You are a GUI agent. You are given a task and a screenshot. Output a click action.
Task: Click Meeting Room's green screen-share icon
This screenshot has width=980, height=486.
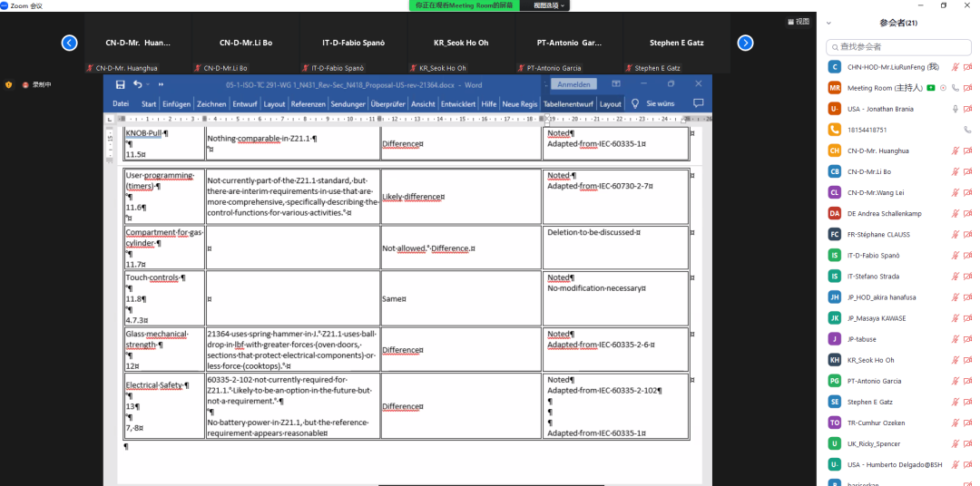[931, 88]
